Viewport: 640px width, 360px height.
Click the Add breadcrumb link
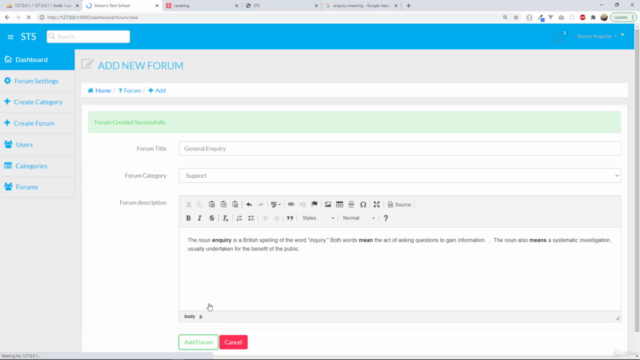click(x=157, y=91)
